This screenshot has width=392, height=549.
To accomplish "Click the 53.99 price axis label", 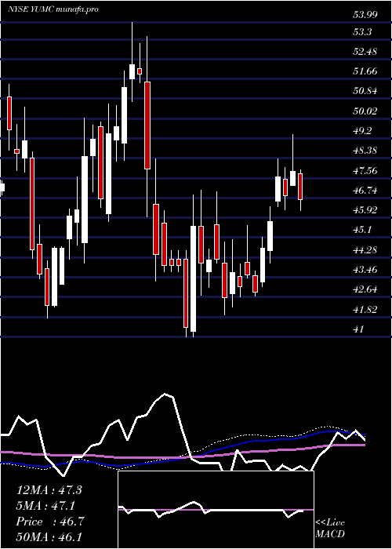I will click(366, 15).
